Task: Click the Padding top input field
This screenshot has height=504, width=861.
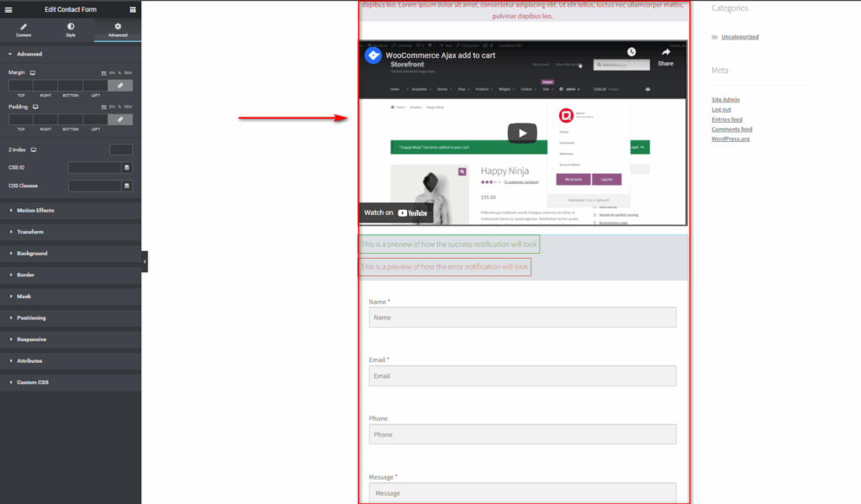Action: [21, 119]
